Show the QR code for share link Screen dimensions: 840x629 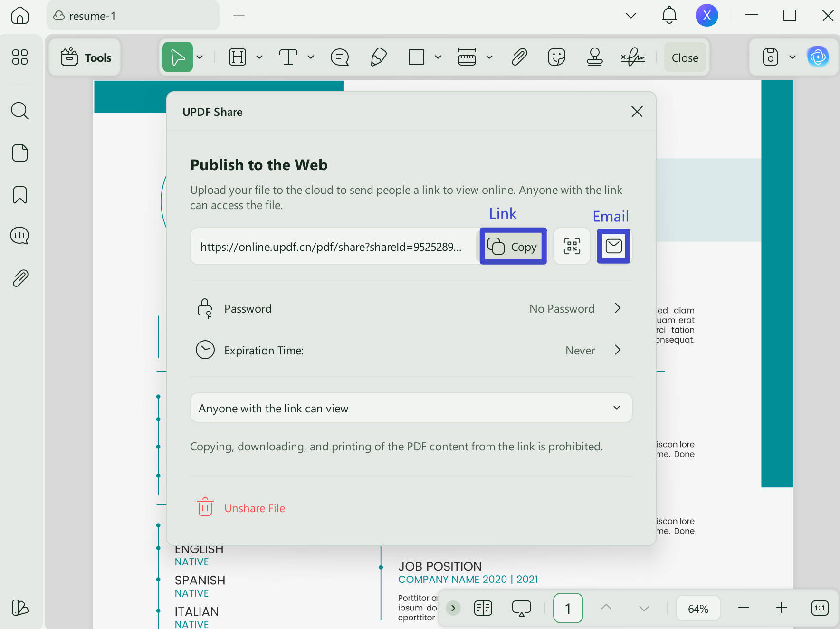tap(572, 246)
